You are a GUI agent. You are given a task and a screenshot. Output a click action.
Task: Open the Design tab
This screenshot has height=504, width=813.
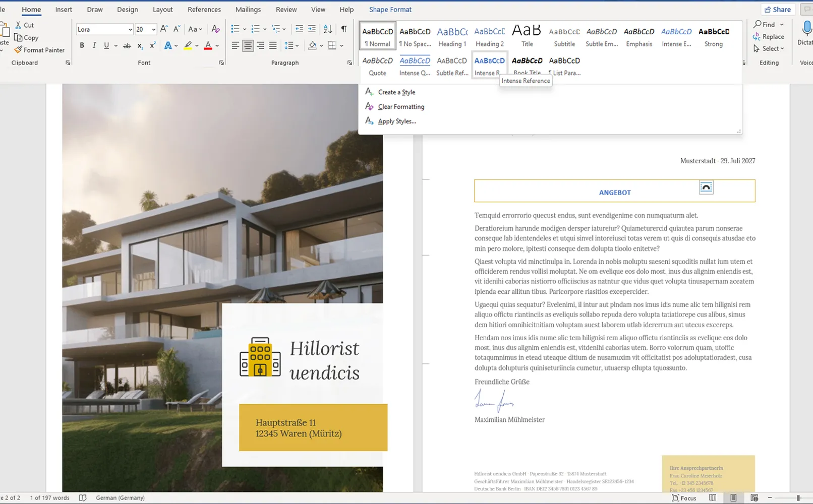(x=127, y=10)
